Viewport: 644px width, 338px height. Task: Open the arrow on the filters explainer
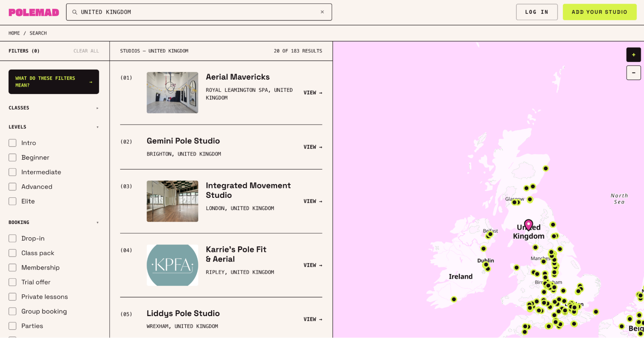point(91,82)
